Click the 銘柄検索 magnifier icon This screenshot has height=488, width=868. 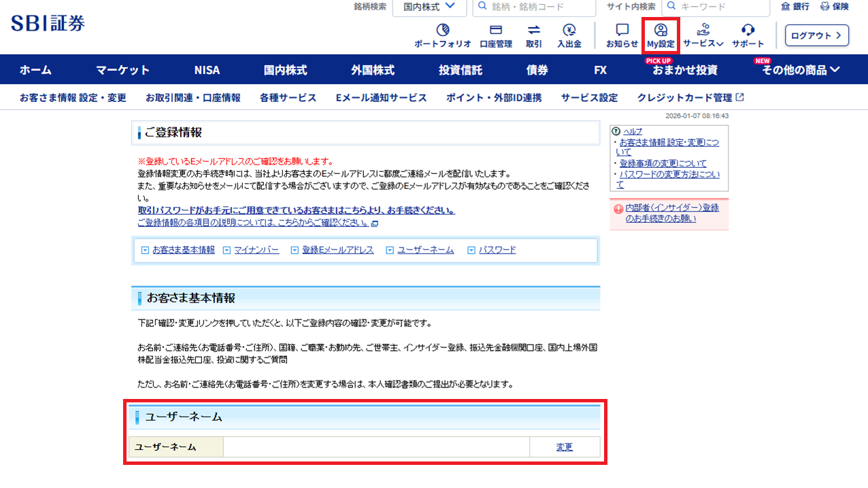tap(482, 7)
